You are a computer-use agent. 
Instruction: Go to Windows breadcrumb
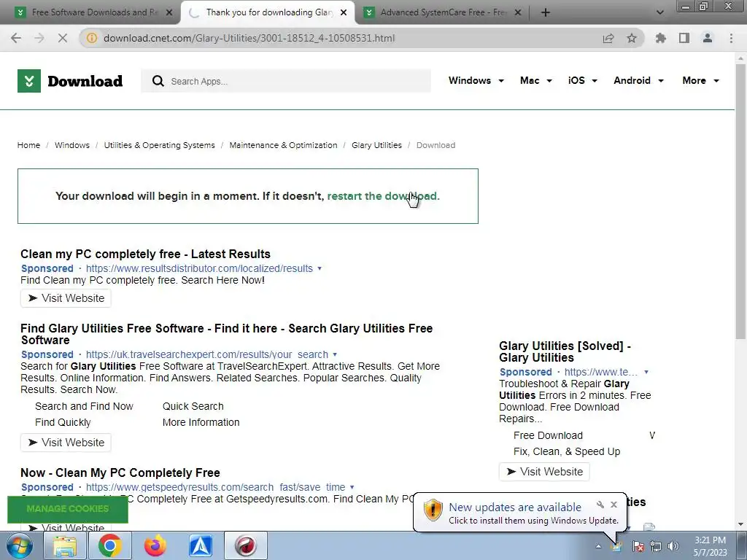click(x=72, y=145)
